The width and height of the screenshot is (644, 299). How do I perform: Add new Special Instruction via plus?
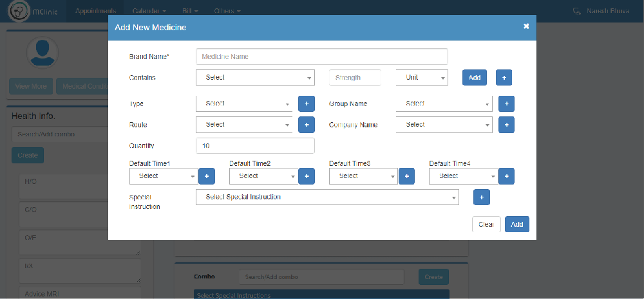tap(482, 197)
